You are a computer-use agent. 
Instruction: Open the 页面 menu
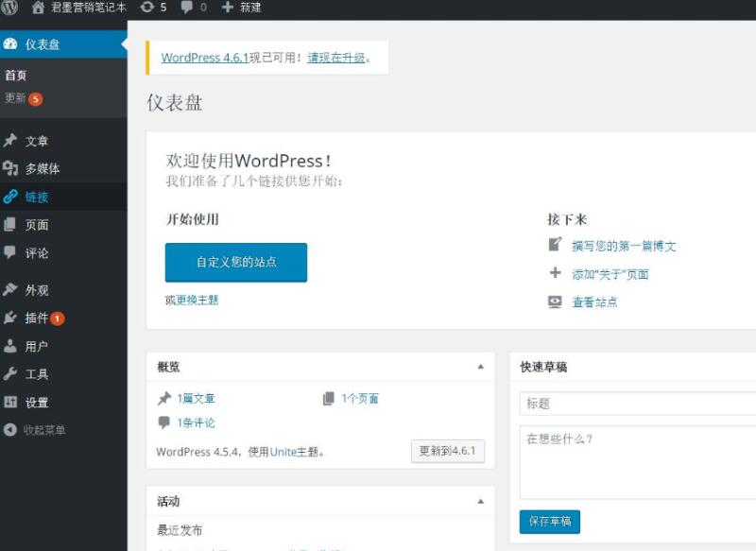[x=37, y=225]
